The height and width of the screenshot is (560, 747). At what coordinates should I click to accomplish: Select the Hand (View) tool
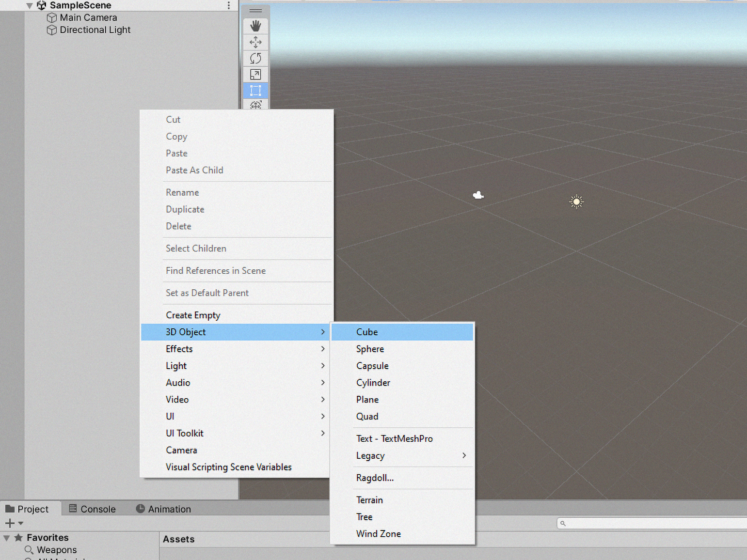255,26
